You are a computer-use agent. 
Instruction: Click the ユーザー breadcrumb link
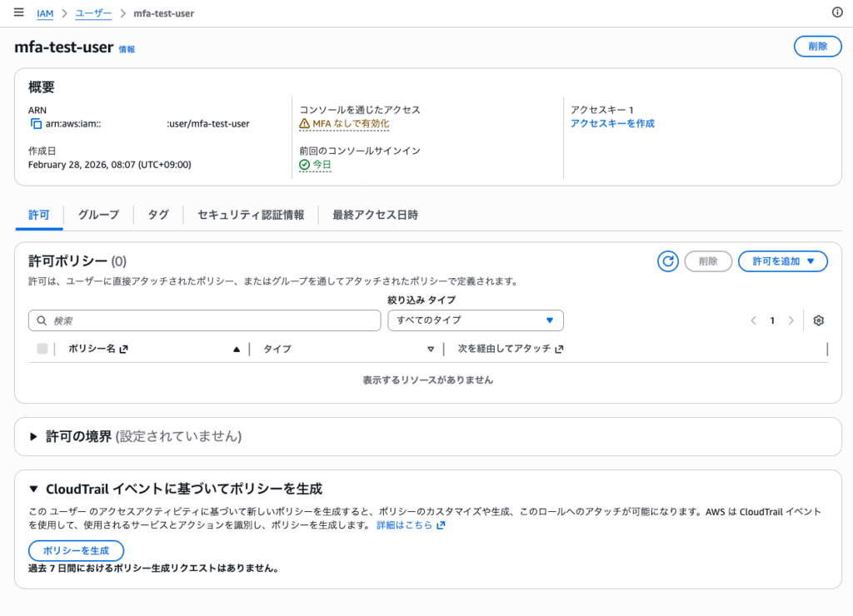(93, 13)
